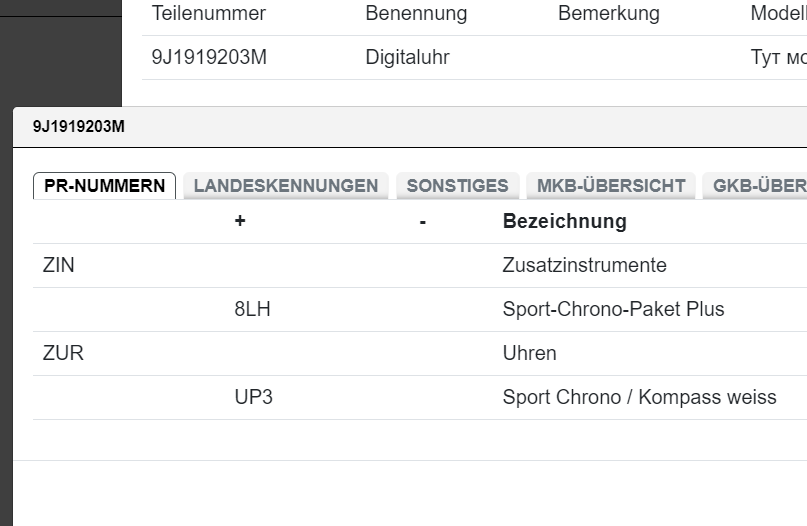Click the Benennung column header

[416, 13]
